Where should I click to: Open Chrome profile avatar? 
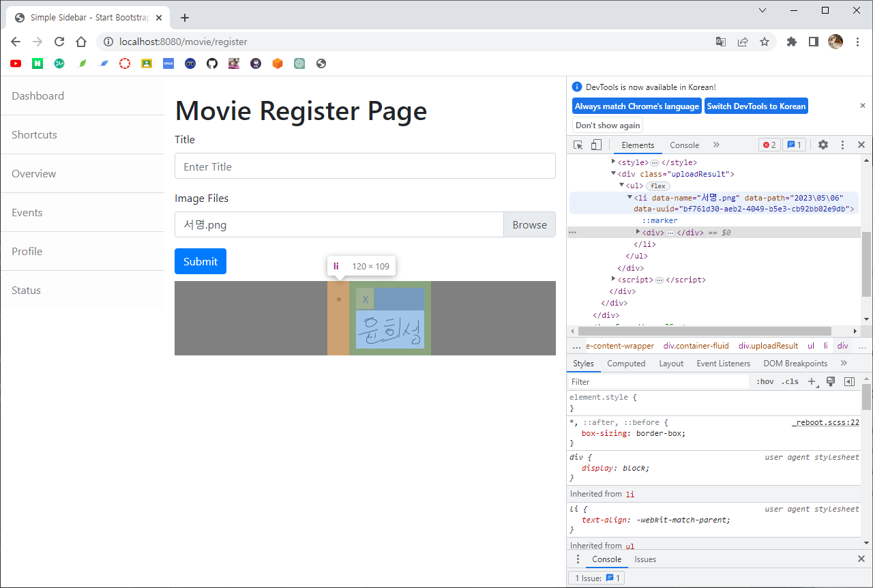[x=835, y=42]
